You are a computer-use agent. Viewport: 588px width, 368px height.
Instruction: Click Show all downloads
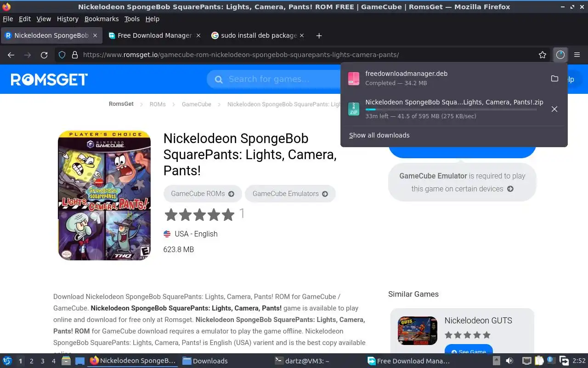(x=379, y=135)
